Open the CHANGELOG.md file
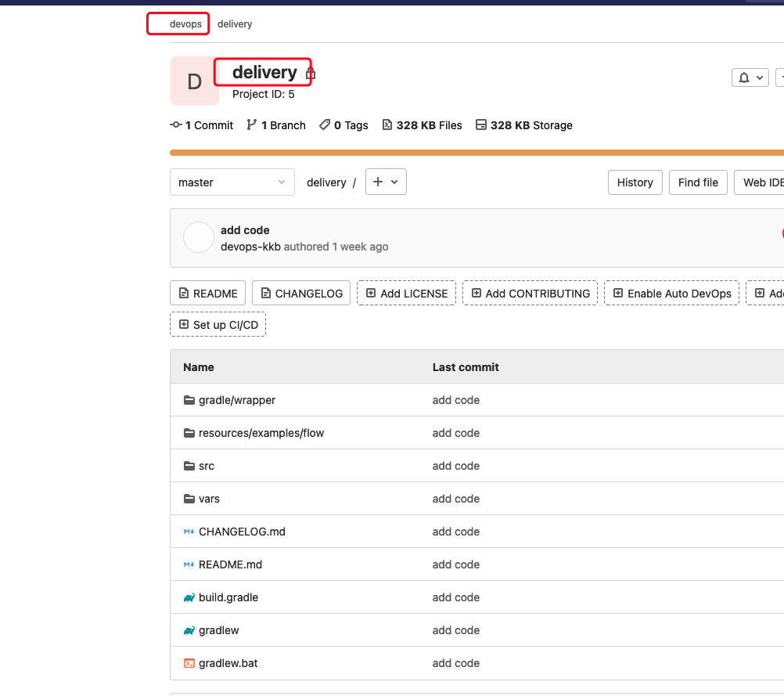This screenshot has height=696, width=784. (x=242, y=532)
